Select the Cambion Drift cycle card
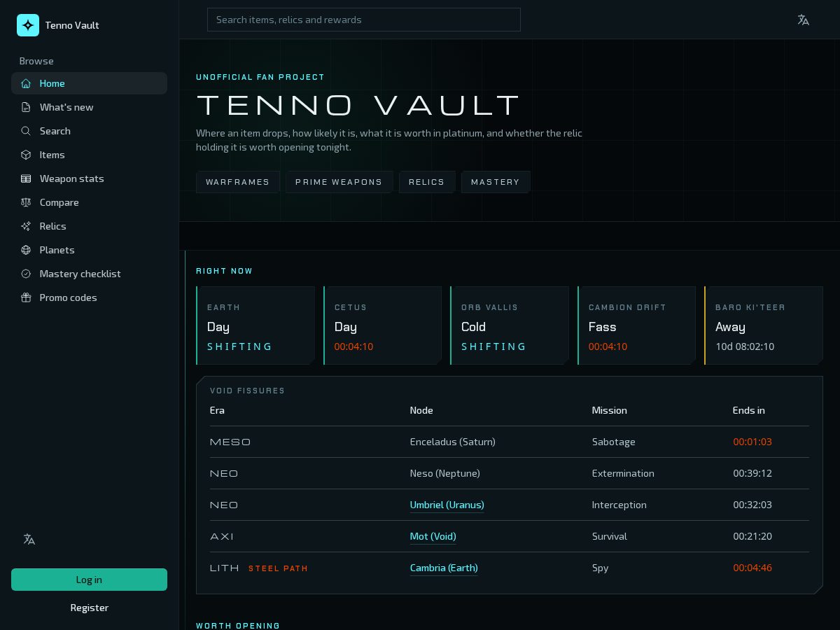The width and height of the screenshot is (840, 630). click(x=636, y=325)
